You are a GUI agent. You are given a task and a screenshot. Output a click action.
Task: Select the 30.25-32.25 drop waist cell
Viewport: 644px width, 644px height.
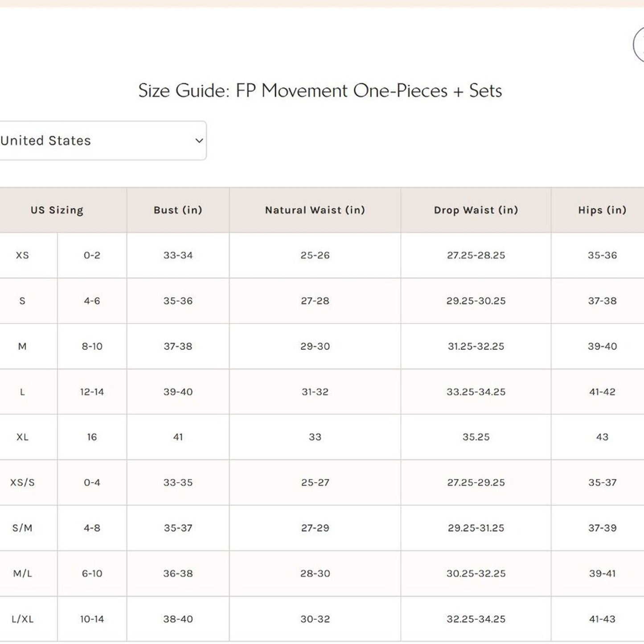[476, 574]
